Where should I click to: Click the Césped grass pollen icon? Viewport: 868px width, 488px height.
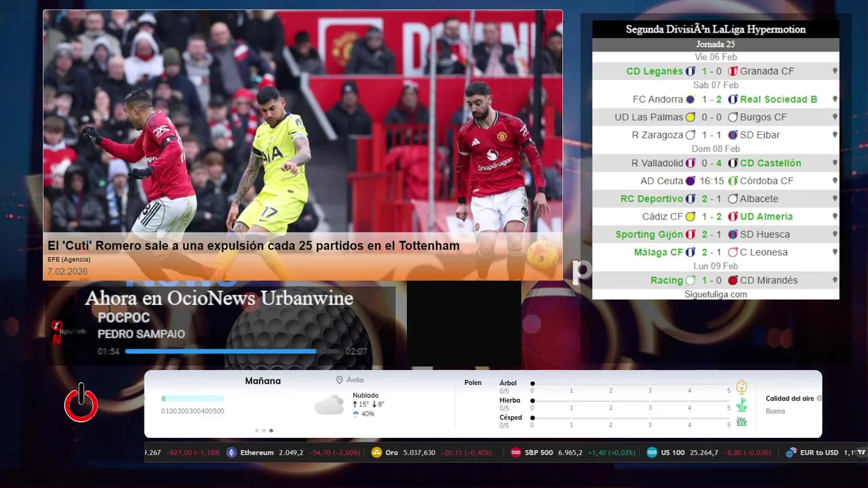(742, 422)
